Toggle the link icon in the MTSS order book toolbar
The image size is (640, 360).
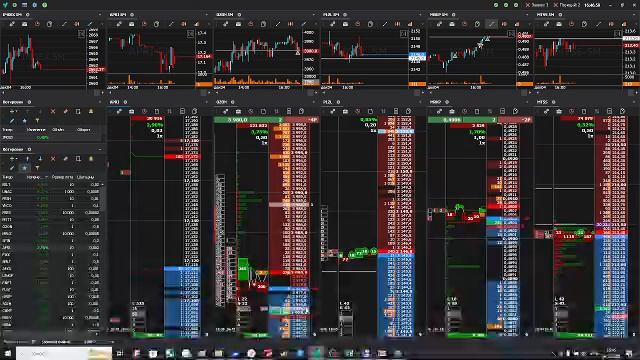547,111
